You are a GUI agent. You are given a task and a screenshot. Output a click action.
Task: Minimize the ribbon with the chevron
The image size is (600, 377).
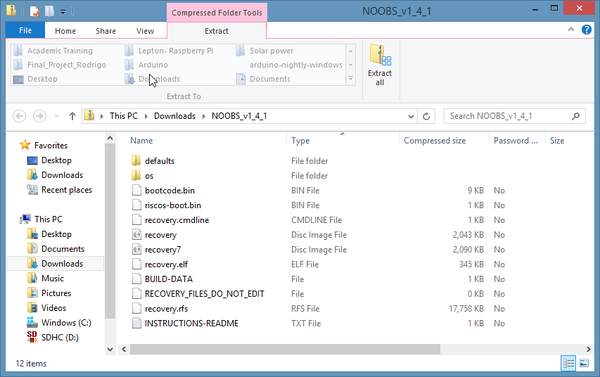571,29
